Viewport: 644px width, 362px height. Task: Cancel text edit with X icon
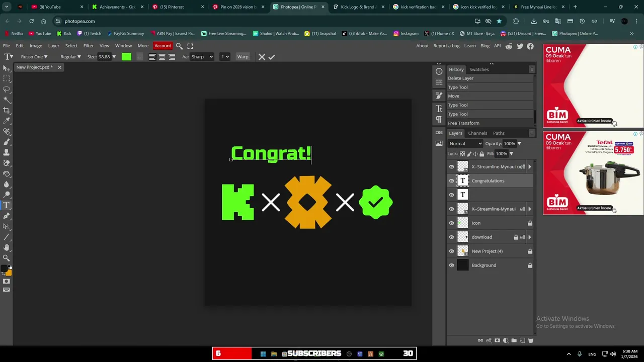point(262,57)
